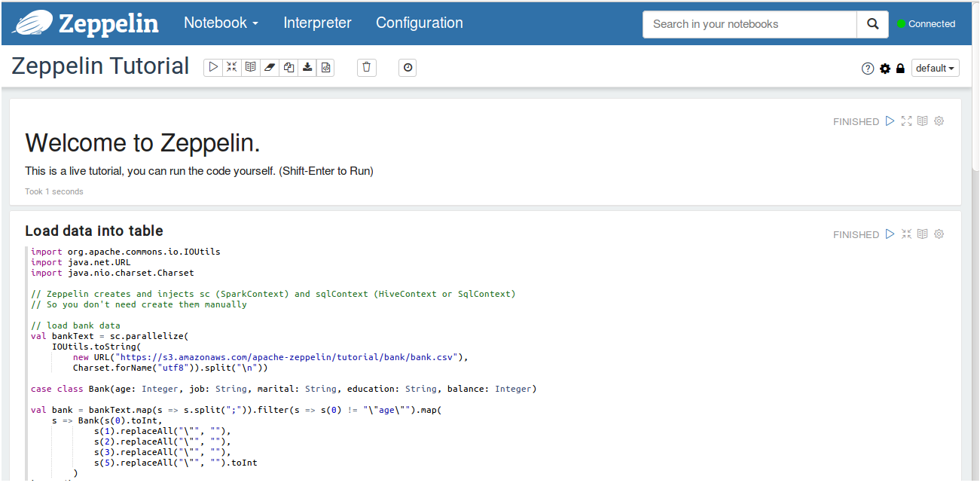Run all paragraphs in the notebook
980x492 pixels.
(x=213, y=68)
